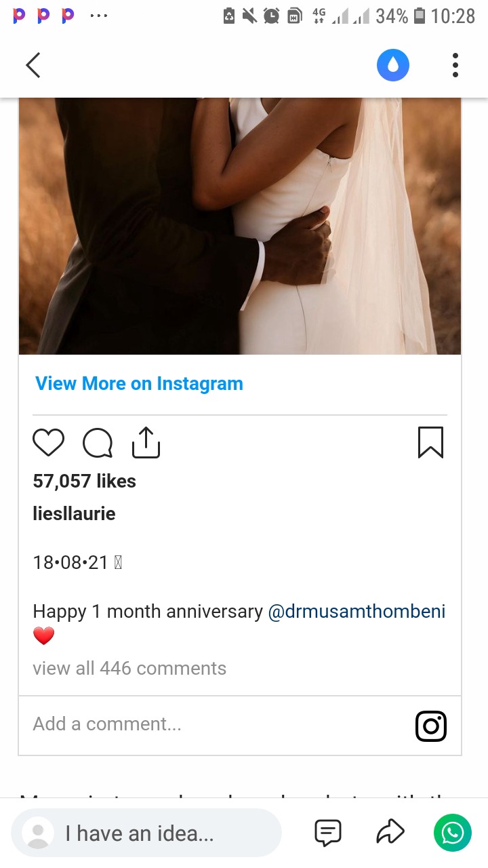
Task: Open the liesllaurie profile name
Action: (74, 513)
